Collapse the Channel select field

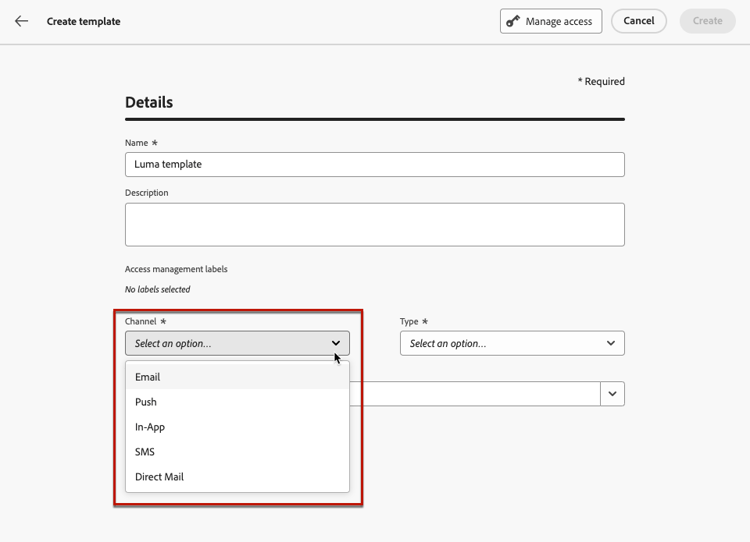[237, 343]
